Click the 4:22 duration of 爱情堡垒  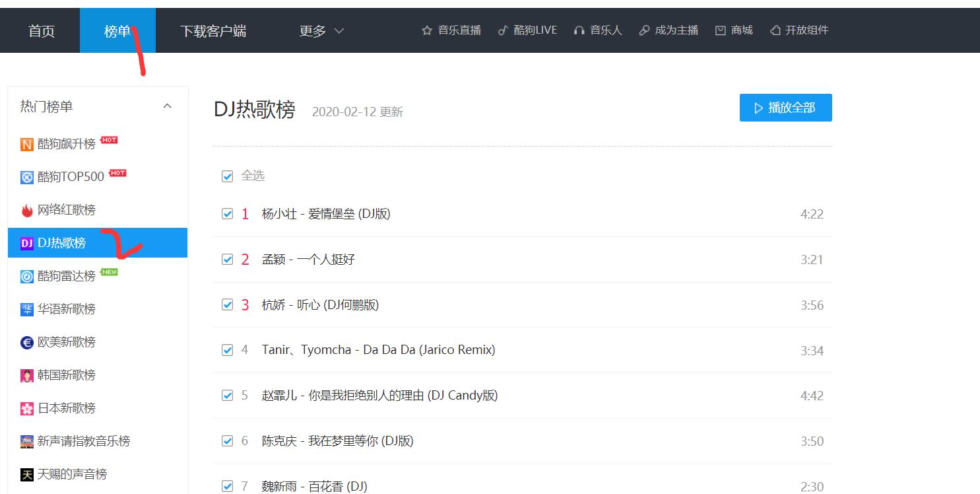tap(812, 214)
